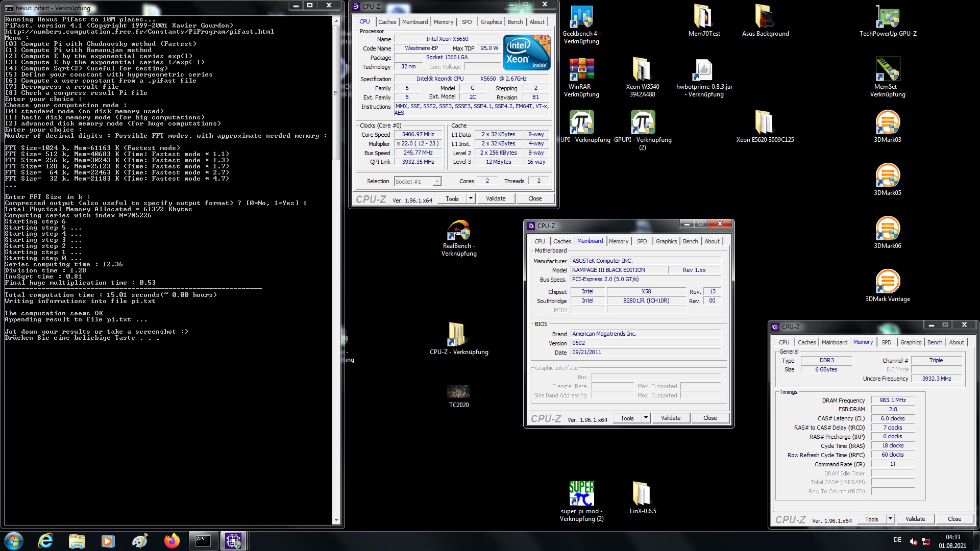
Task: Open the WinRAR desktop shortcut
Action: click(x=581, y=78)
